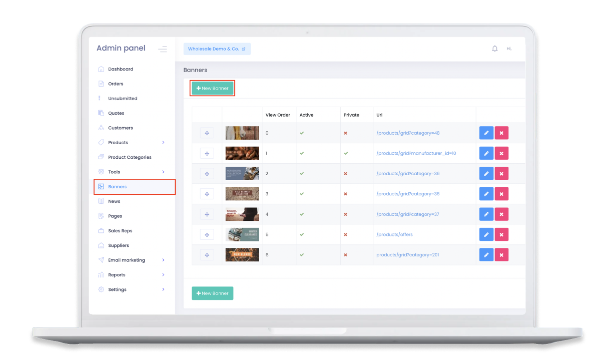This screenshot has height=360, width=616.
Task: Edit the banner with view order 3
Action: pyautogui.click(x=486, y=194)
